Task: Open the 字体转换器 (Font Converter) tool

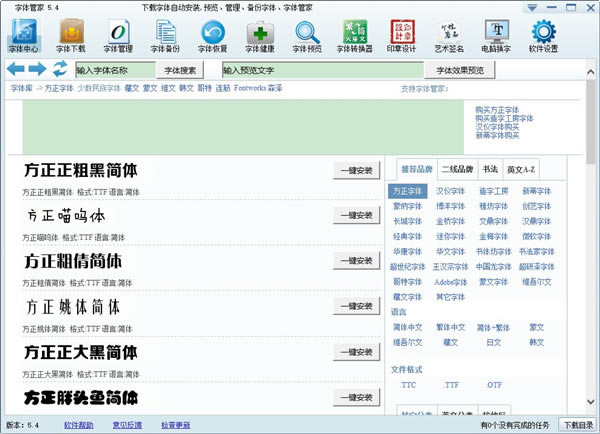Action: pos(354,35)
